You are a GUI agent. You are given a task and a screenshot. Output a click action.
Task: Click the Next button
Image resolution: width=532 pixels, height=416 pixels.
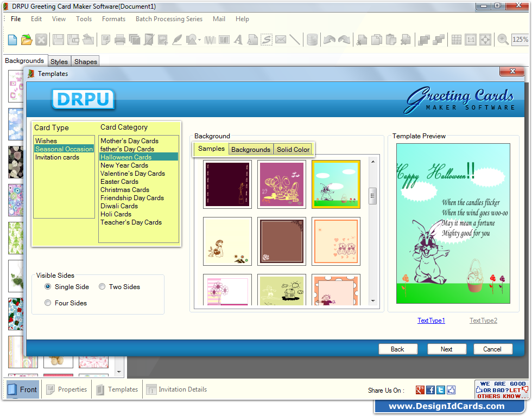click(x=446, y=349)
